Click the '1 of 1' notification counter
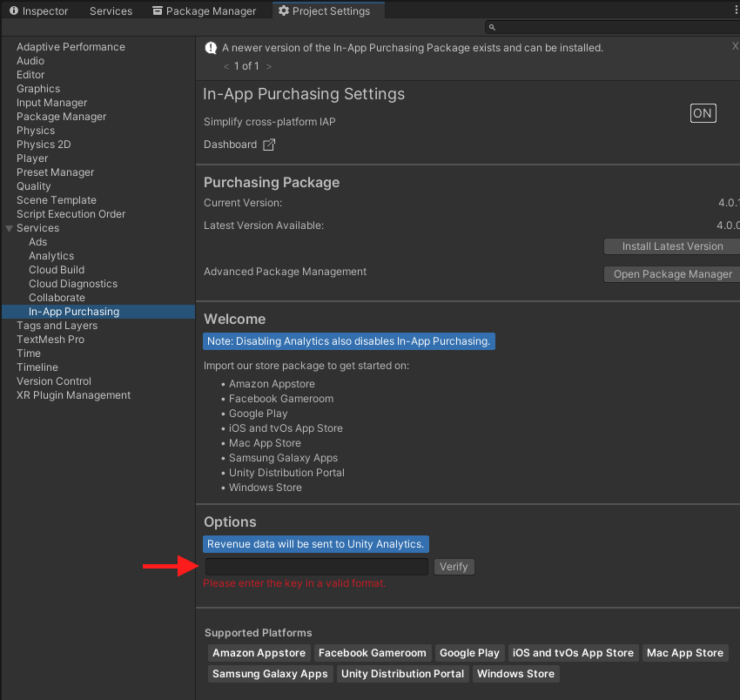Image resolution: width=740 pixels, height=700 pixels. 246,66
